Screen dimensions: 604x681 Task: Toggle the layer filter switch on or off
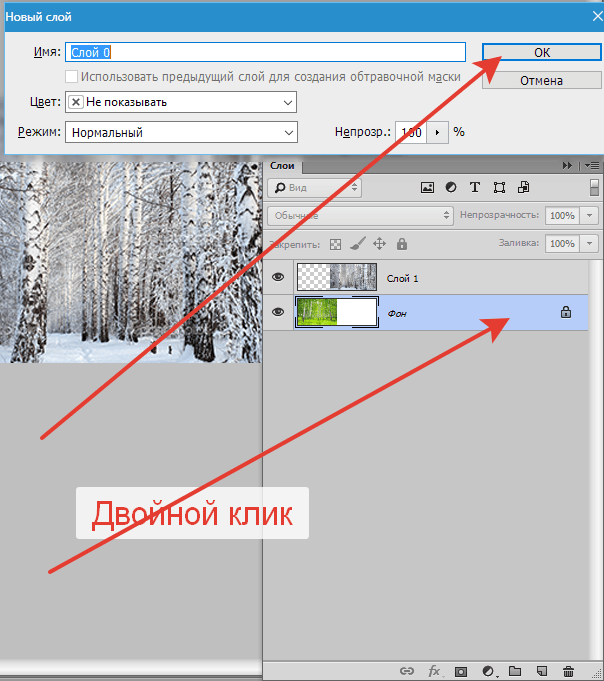click(594, 187)
